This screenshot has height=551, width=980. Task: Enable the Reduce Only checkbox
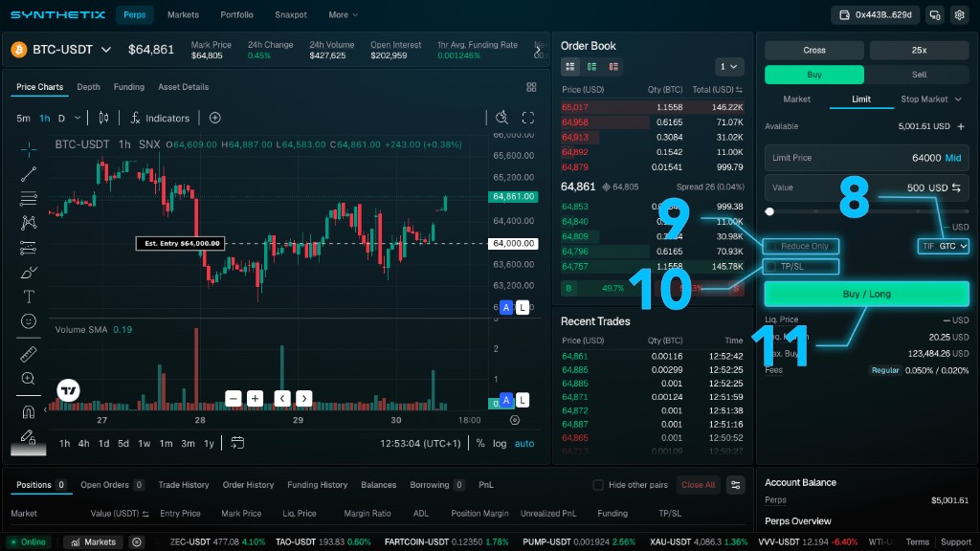pyautogui.click(x=771, y=246)
